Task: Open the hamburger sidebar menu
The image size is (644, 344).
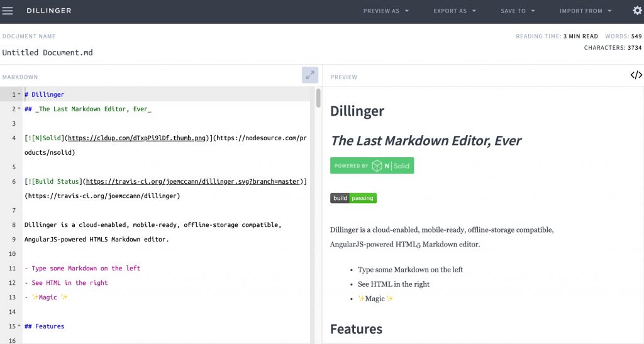Action: [x=8, y=11]
